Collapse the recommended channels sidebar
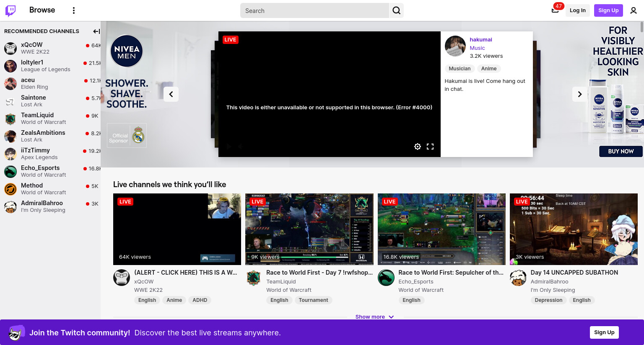The height and width of the screenshot is (345, 644). coord(96,31)
